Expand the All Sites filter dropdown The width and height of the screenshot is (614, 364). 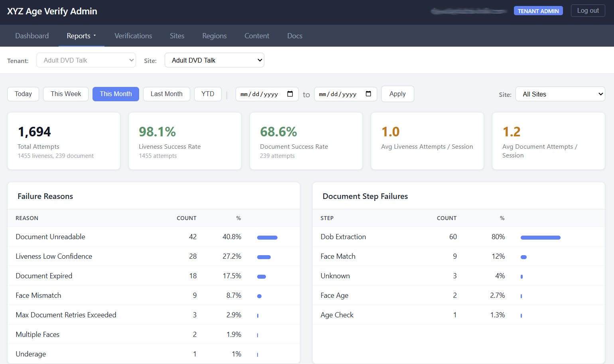click(560, 94)
